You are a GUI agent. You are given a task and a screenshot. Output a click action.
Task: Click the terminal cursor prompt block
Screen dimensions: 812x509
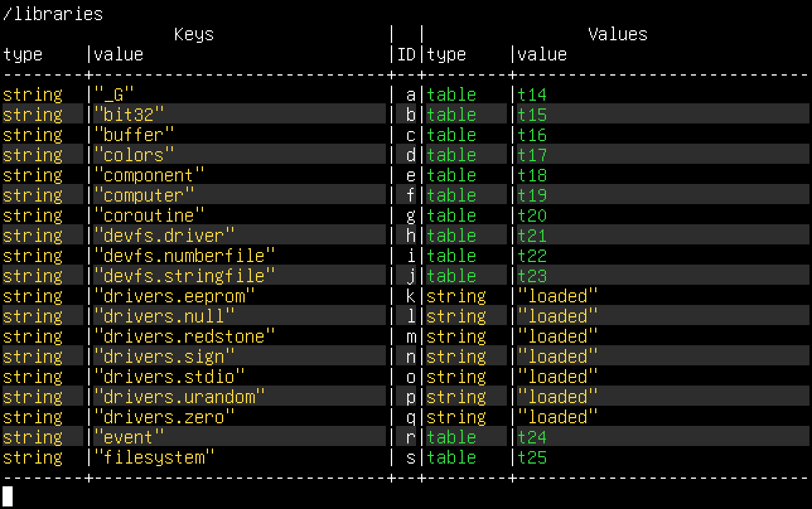(8, 496)
